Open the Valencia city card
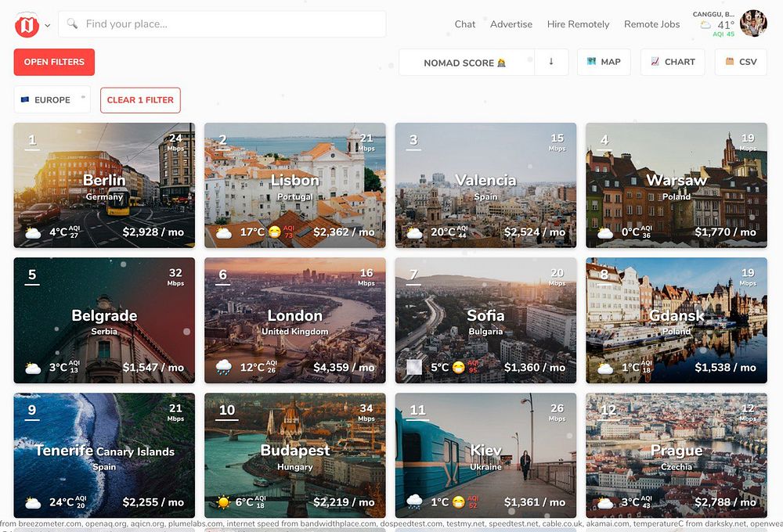783x532 pixels. 485,185
